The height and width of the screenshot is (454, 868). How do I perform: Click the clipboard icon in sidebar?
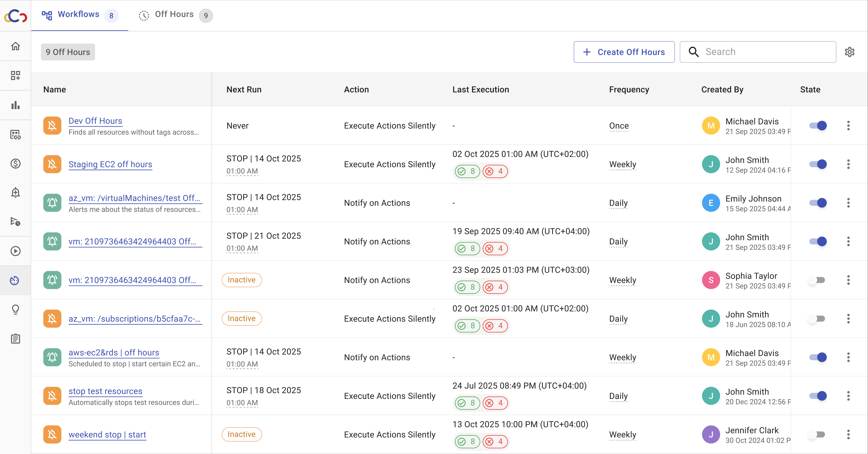15,339
